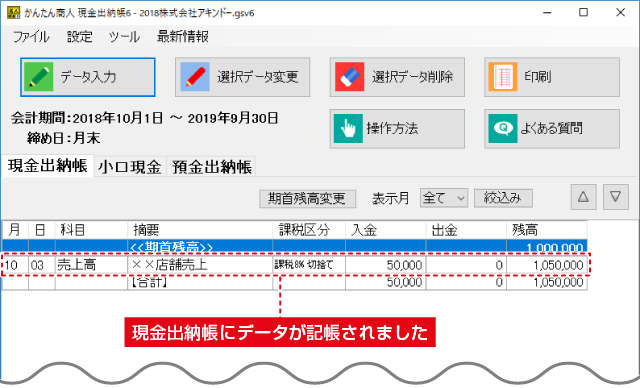Click the 印刷 button

[552, 77]
